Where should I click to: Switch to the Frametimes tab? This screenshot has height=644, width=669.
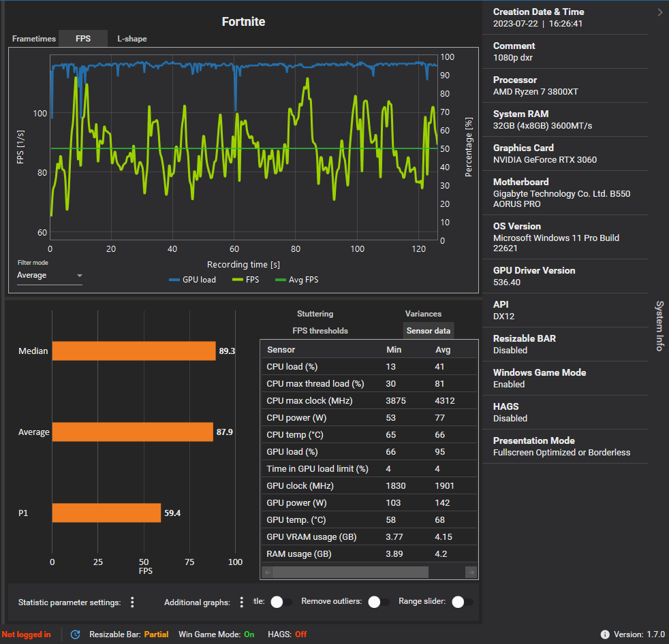[33, 39]
